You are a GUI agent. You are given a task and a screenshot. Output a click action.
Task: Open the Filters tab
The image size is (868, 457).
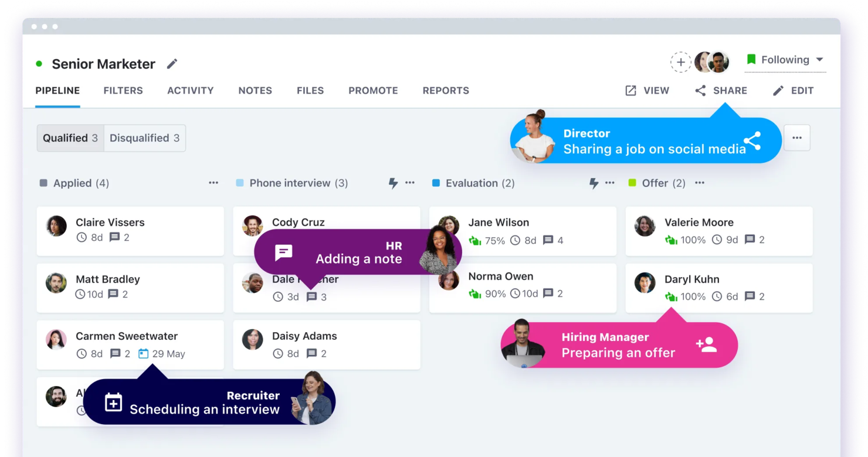point(123,90)
